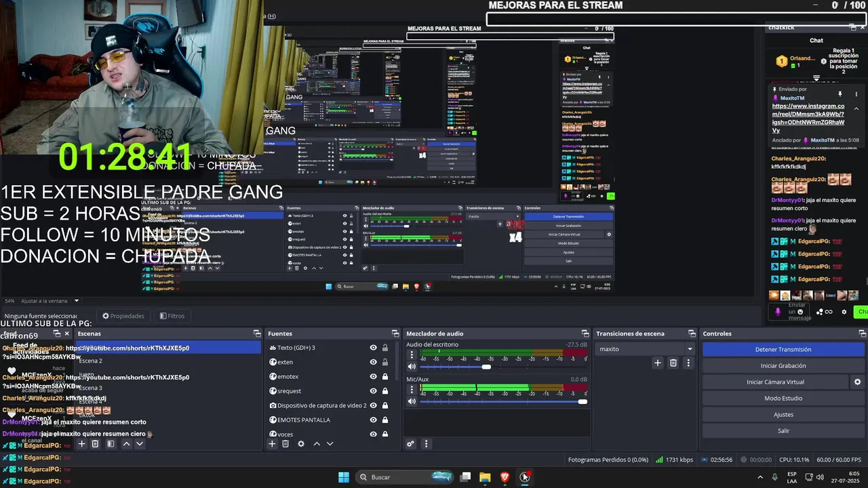The height and width of the screenshot is (488, 868).
Task: Select Escena 3 in scenes list
Action: tap(90, 388)
